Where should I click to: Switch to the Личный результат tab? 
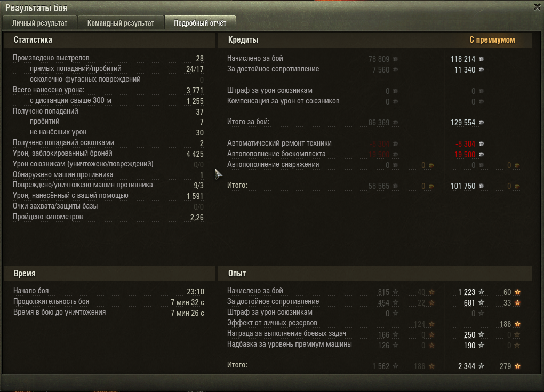tap(39, 23)
